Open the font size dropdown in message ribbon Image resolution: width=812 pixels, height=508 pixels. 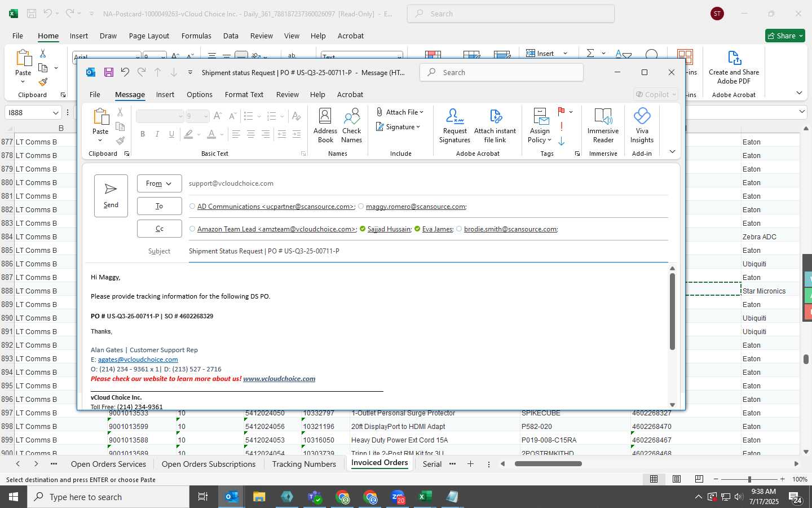[x=206, y=116]
